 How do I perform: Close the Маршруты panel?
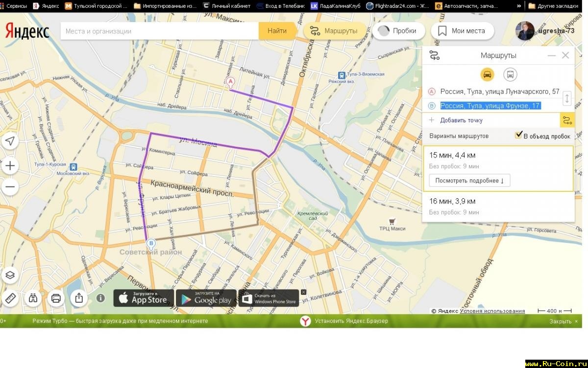point(565,55)
